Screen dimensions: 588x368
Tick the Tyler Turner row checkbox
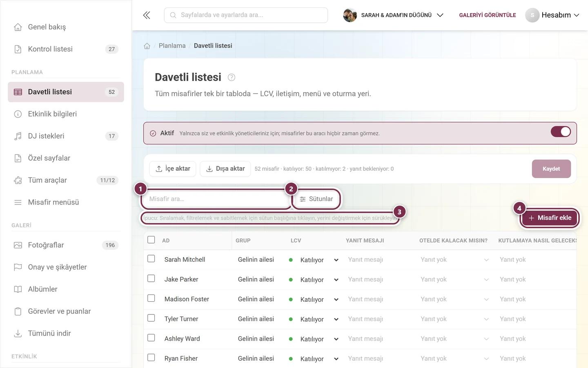click(151, 318)
